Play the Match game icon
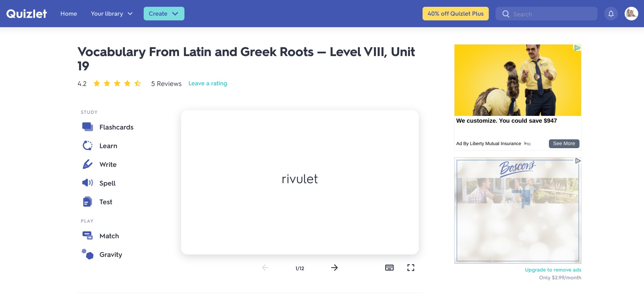 point(88,235)
